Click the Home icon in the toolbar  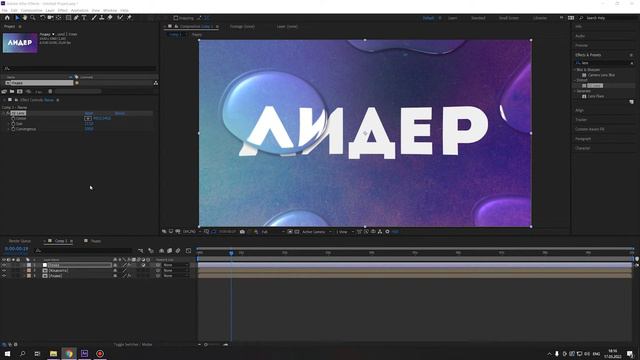click(7, 18)
